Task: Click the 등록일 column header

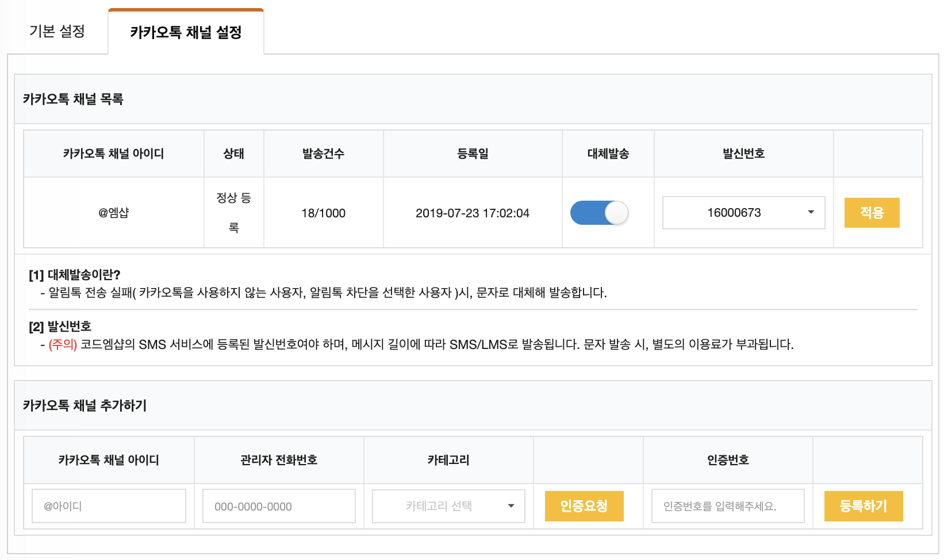Action: coord(473,154)
